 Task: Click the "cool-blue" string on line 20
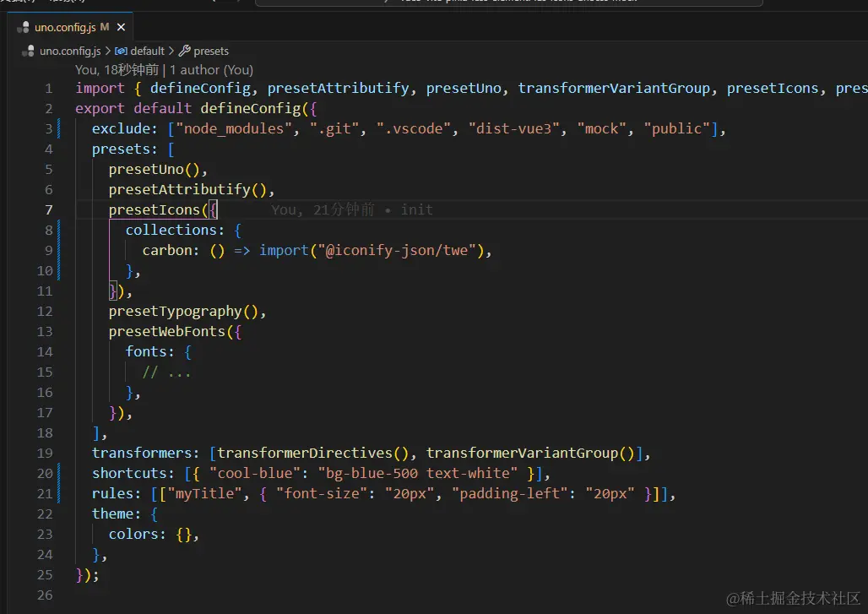click(255, 474)
